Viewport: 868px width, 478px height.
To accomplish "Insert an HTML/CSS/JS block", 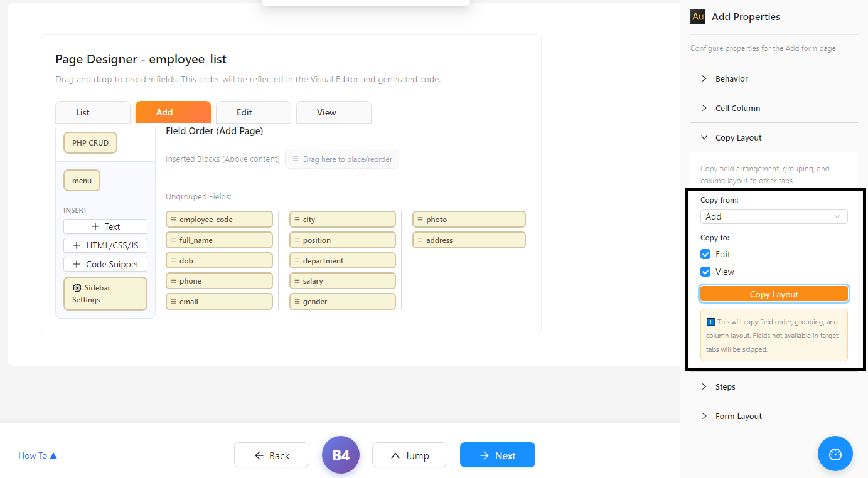I will point(105,245).
